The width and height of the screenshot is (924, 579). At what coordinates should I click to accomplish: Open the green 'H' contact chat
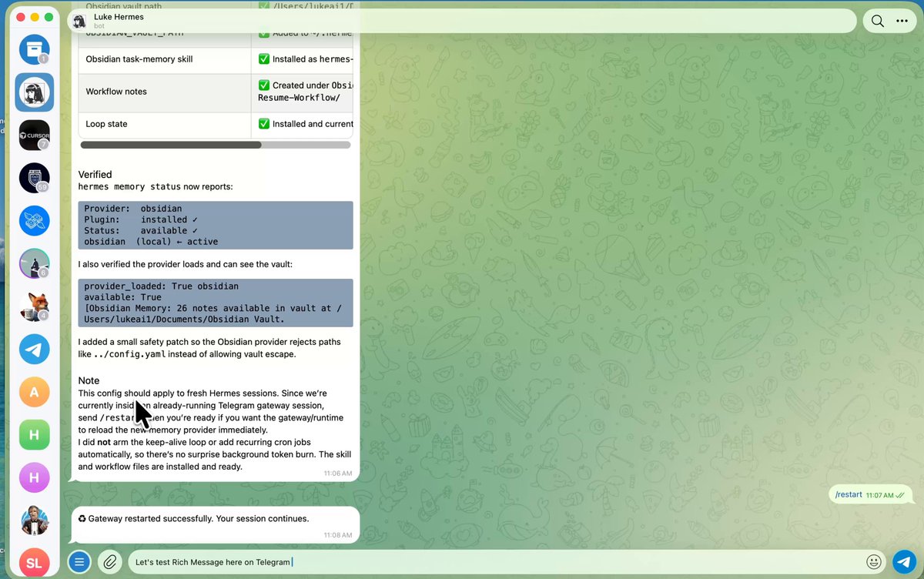point(34,435)
